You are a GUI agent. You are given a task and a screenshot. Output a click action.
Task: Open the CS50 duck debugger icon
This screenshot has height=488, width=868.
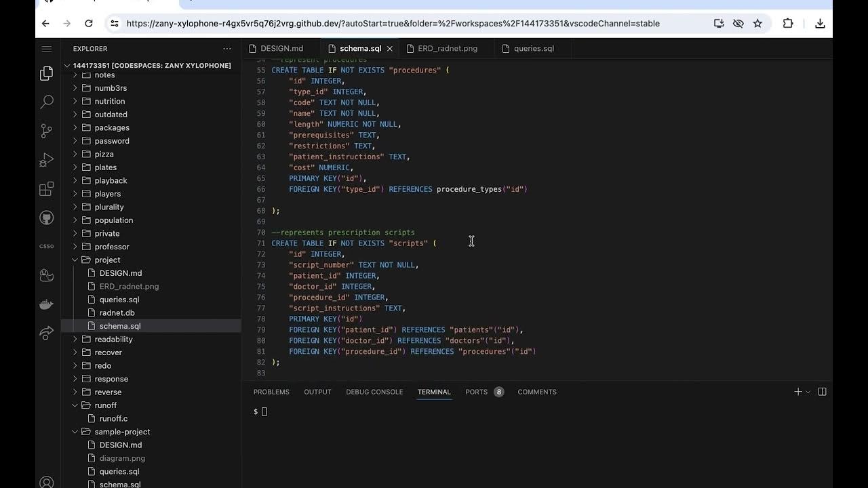47,275
